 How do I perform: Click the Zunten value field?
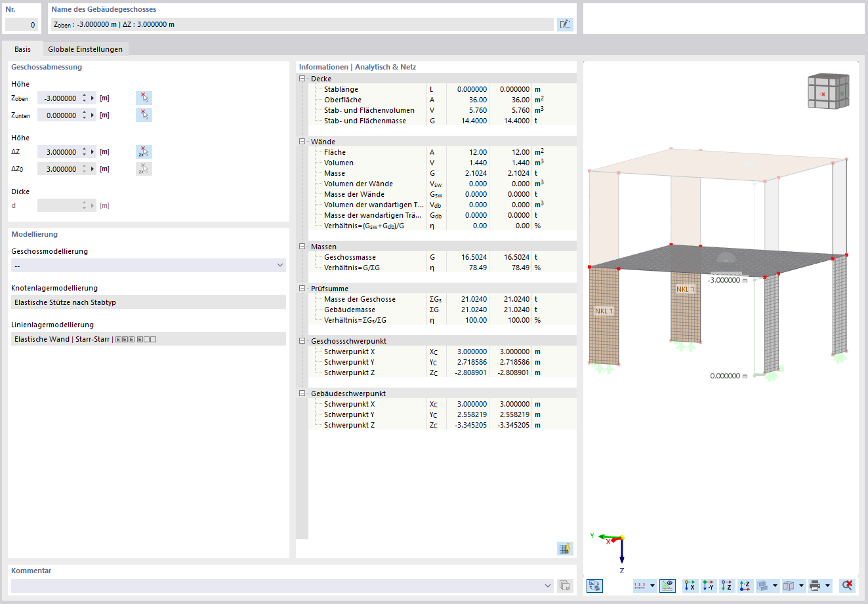[58, 115]
